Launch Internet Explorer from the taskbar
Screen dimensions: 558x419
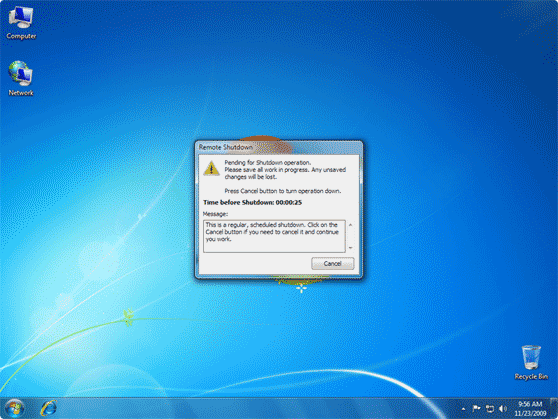pos(48,408)
